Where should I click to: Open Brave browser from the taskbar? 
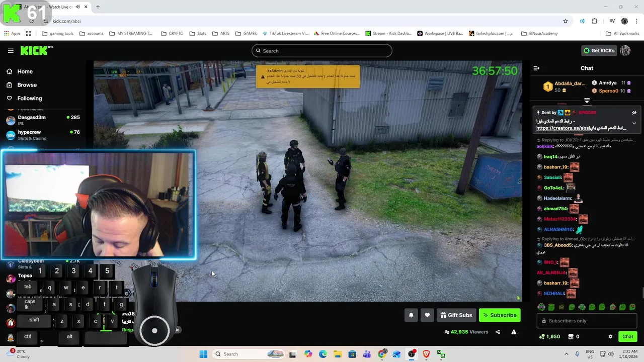pos(426,354)
